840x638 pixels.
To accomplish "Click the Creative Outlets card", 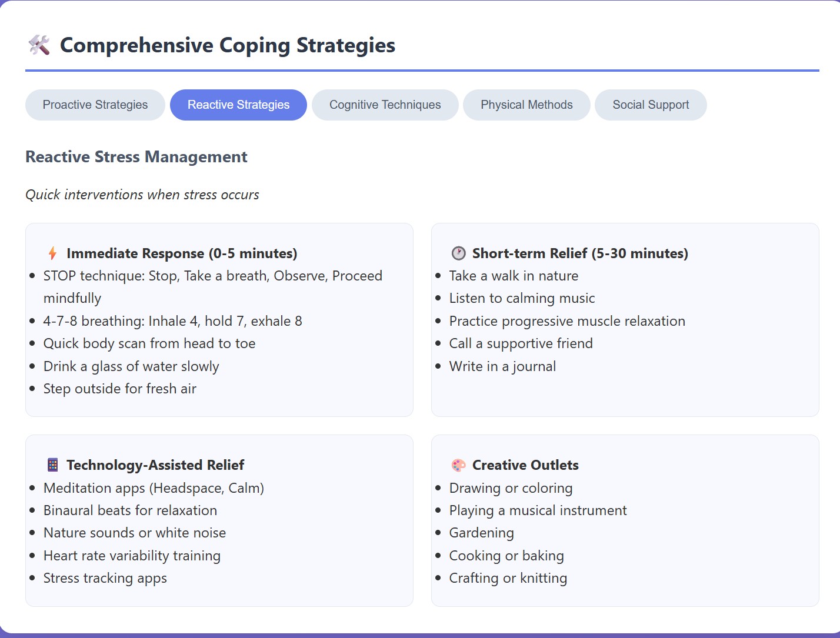I will point(625,520).
